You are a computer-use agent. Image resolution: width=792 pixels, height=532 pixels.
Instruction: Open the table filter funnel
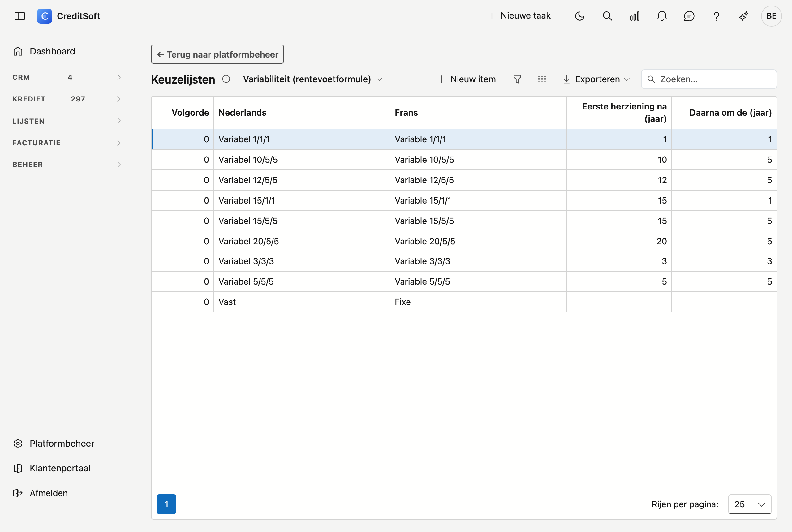pyautogui.click(x=517, y=79)
